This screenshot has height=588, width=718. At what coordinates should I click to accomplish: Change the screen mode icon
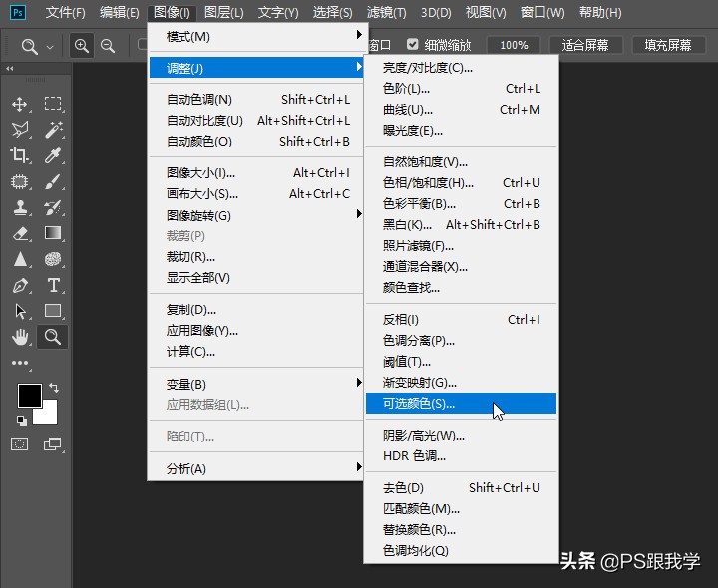(x=52, y=443)
